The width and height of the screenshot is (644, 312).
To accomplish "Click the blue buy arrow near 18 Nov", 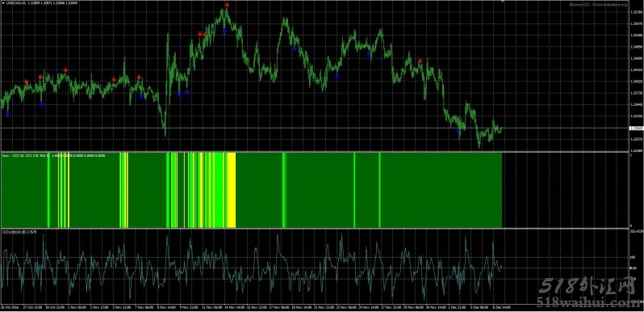I will tap(294, 49).
